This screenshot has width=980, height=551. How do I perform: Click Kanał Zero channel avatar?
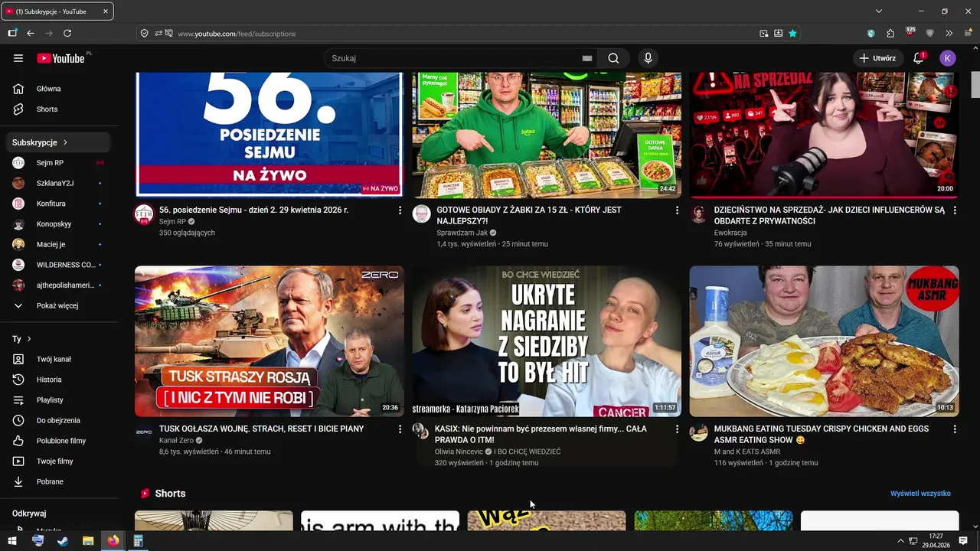(144, 432)
